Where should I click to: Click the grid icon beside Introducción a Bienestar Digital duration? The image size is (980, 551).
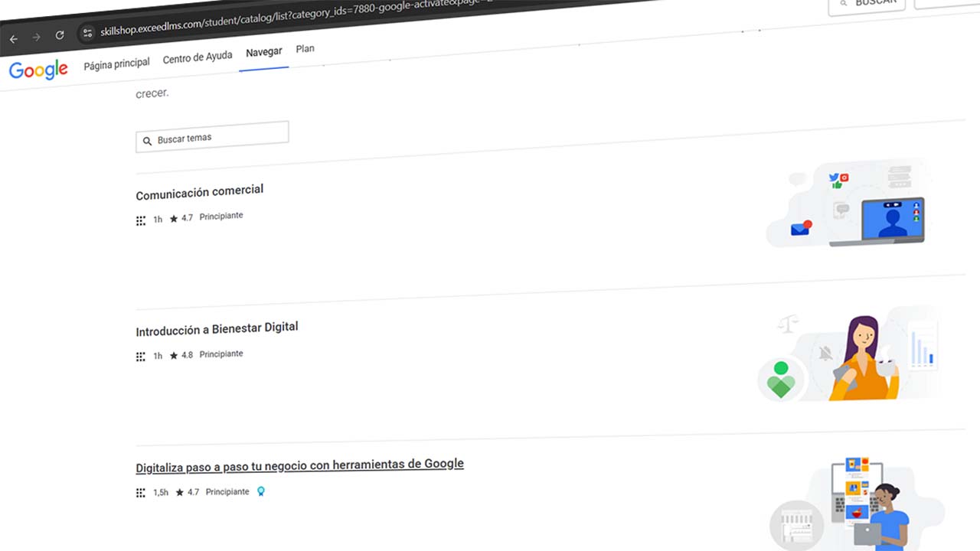141,357
